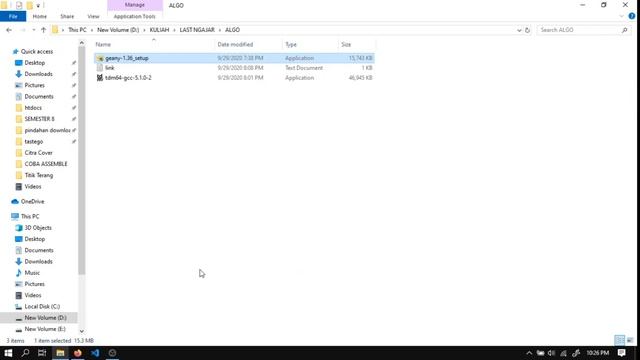The image size is (640, 360).
Task: Sort files by the Type column
Action: (x=291, y=44)
